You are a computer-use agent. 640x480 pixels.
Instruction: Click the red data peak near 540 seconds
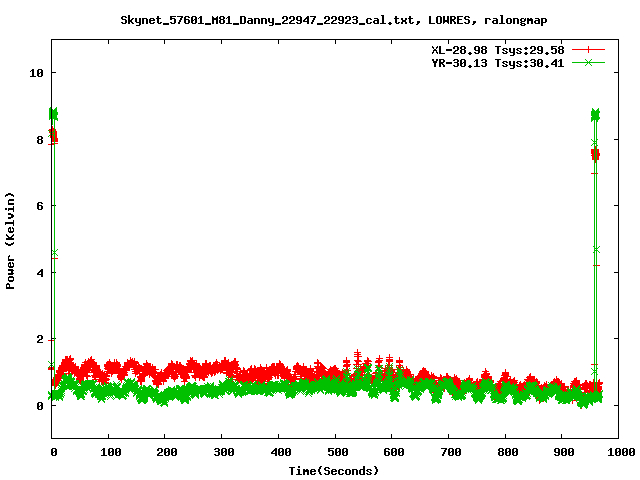tap(358, 353)
